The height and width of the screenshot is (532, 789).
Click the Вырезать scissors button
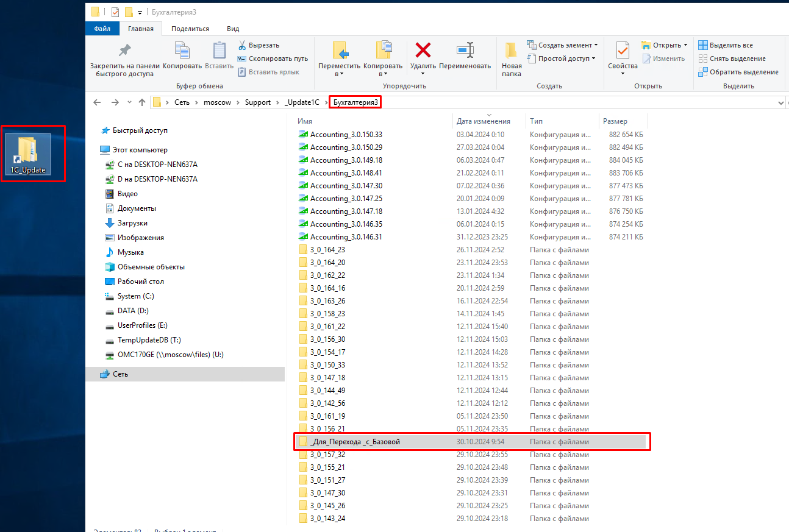[258, 45]
